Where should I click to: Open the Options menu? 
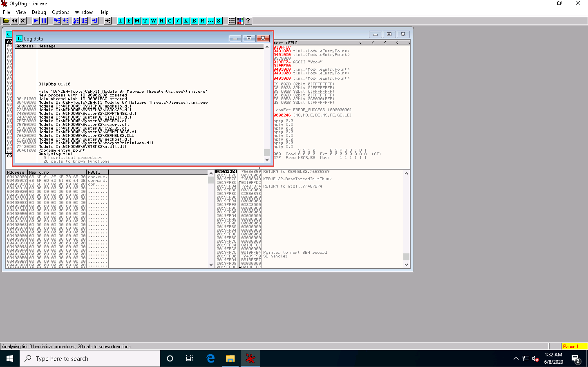pos(60,12)
